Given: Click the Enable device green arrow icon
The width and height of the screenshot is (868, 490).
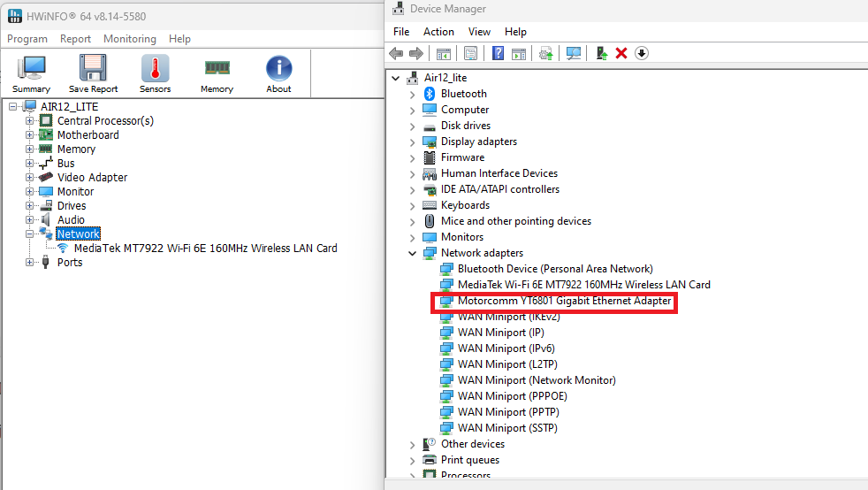Looking at the screenshot, I should click(x=601, y=53).
